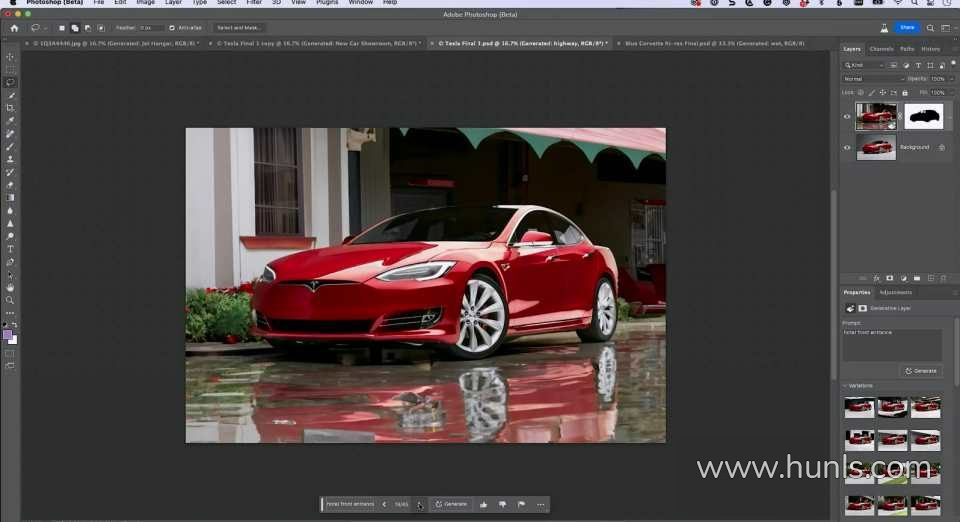Toggle the Anti-alias checkbox
This screenshot has width=960, height=522.
tap(171, 28)
